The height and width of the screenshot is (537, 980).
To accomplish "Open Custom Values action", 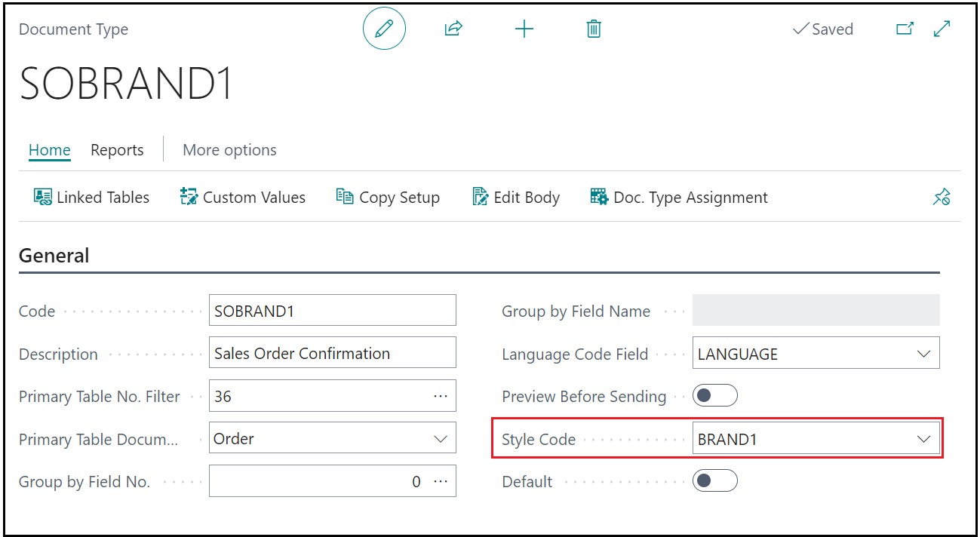I will coord(243,198).
